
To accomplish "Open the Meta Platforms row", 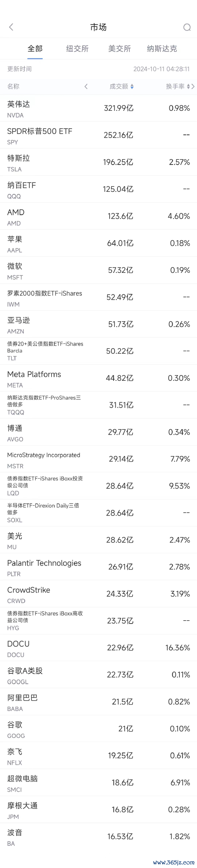I will point(98,378).
